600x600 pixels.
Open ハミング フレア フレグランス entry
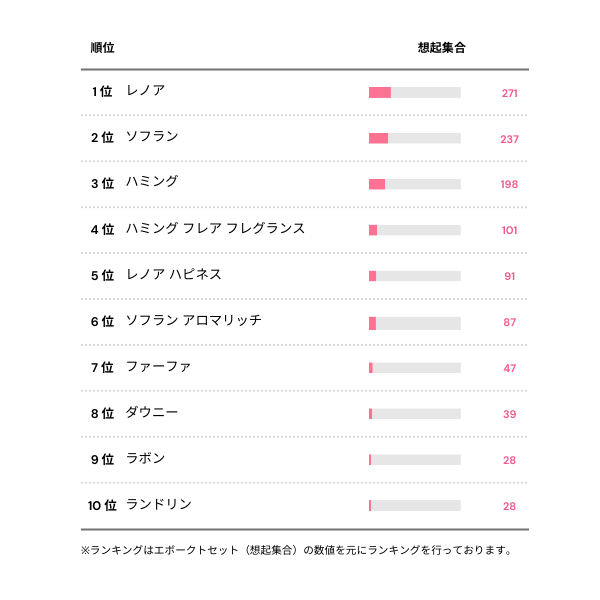[x=215, y=229]
